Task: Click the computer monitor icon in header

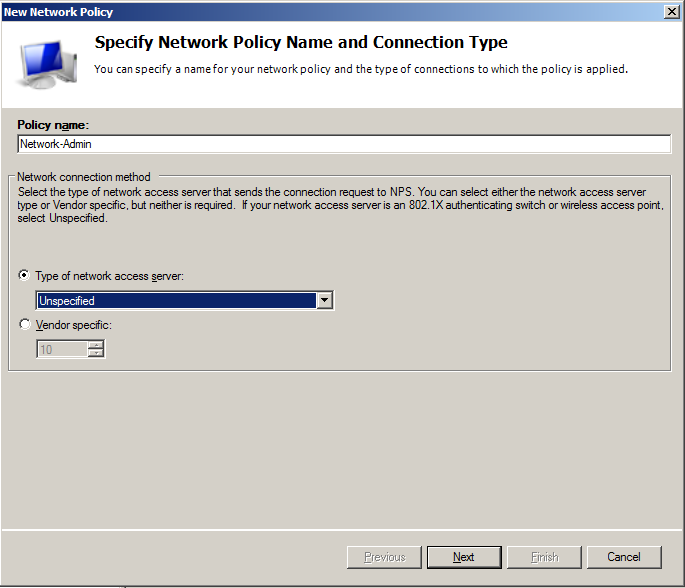Action: pyautogui.click(x=48, y=64)
